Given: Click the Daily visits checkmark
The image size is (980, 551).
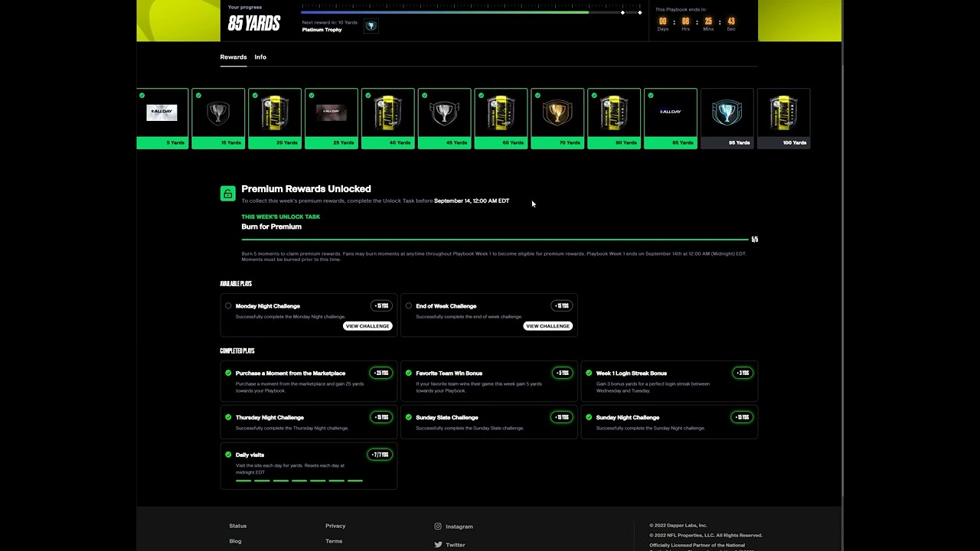Looking at the screenshot, I should [x=228, y=455].
